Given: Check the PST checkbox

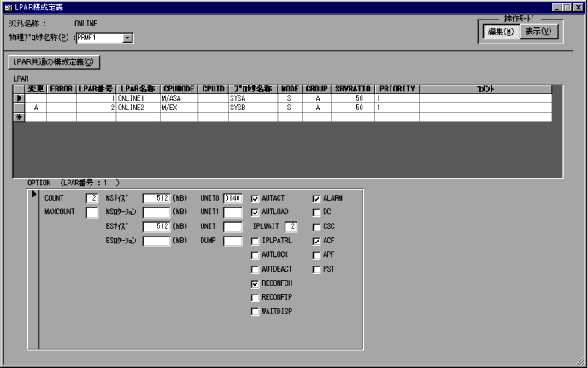Looking at the screenshot, I should click(x=316, y=270).
